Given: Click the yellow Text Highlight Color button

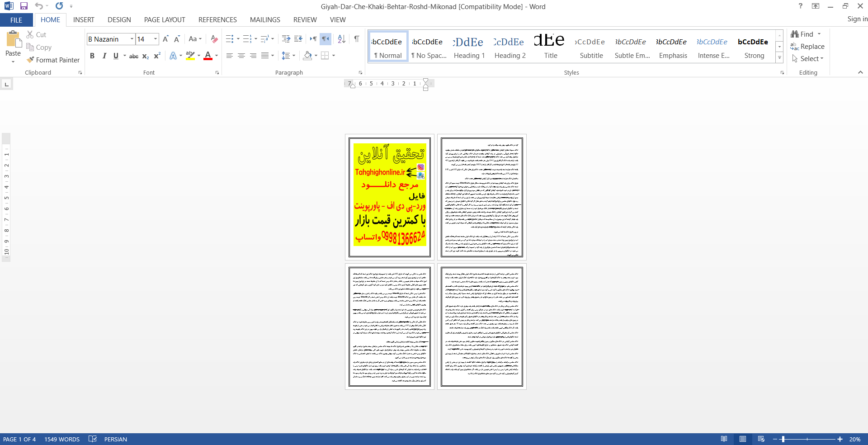Looking at the screenshot, I should coord(190,56).
